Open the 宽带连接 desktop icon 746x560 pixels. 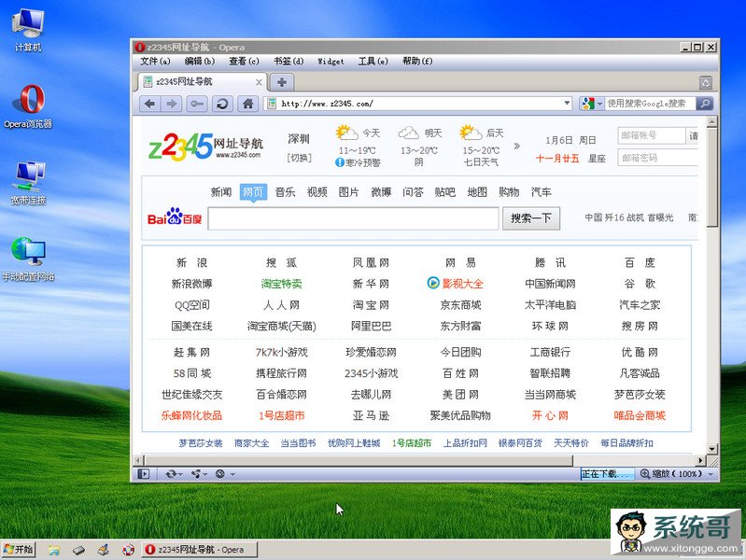point(28,183)
